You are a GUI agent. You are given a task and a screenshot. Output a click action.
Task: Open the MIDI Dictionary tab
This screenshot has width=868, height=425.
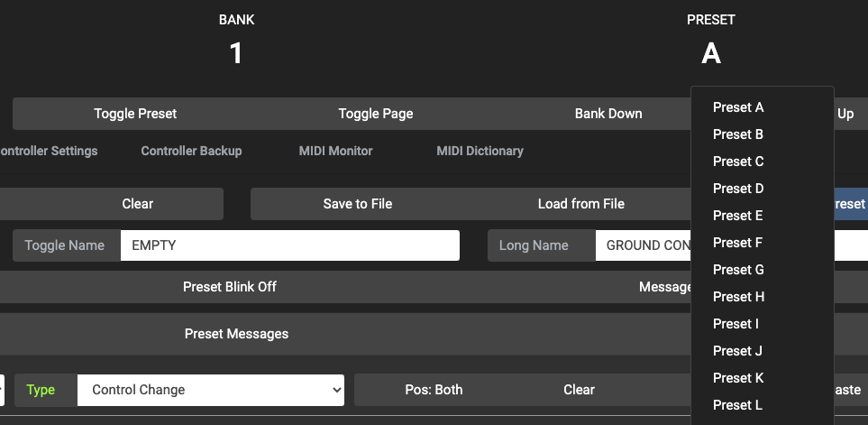click(480, 151)
